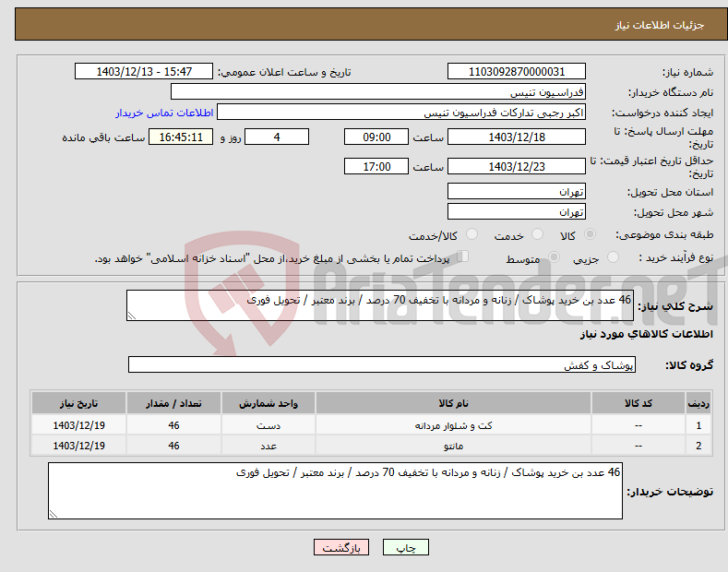
Task: Click the ردیف column header
Action: (x=698, y=403)
